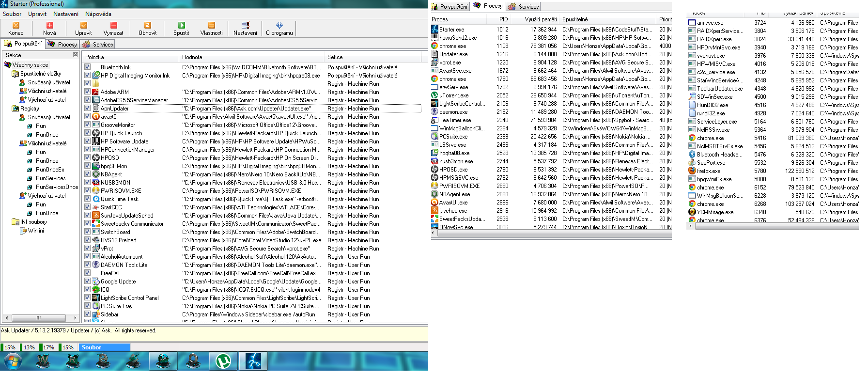
Task: Select the Registry tree node
Action: (30, 108)
